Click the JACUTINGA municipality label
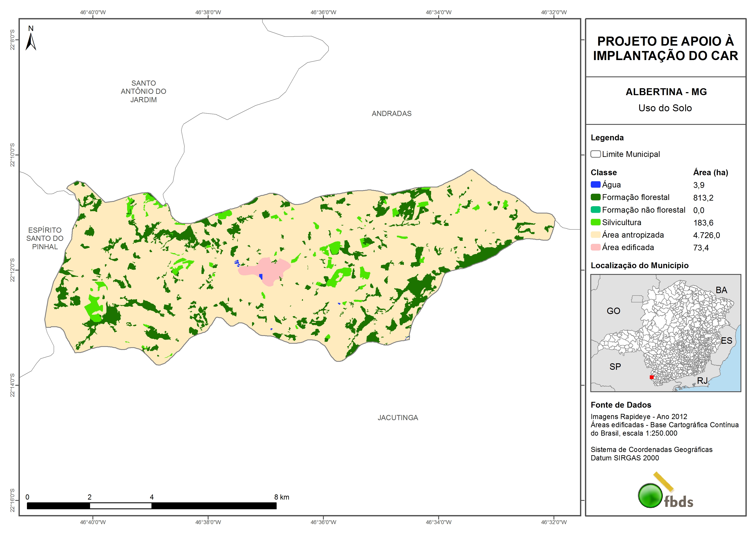Image resolution: width=756 pixels, height=534 pixels. click(x=397, y=418)
